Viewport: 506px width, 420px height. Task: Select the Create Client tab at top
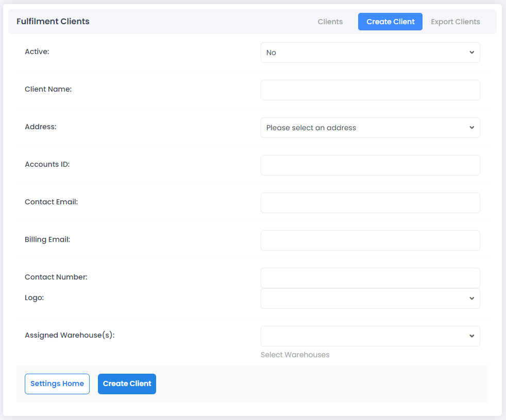pos(390,22)
